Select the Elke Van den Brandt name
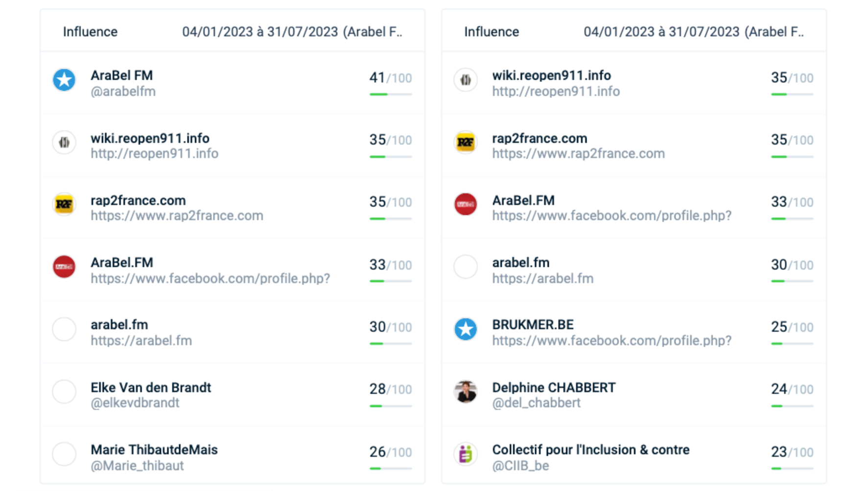The width and height of the screenshot is (868, 491). [151, 388]
